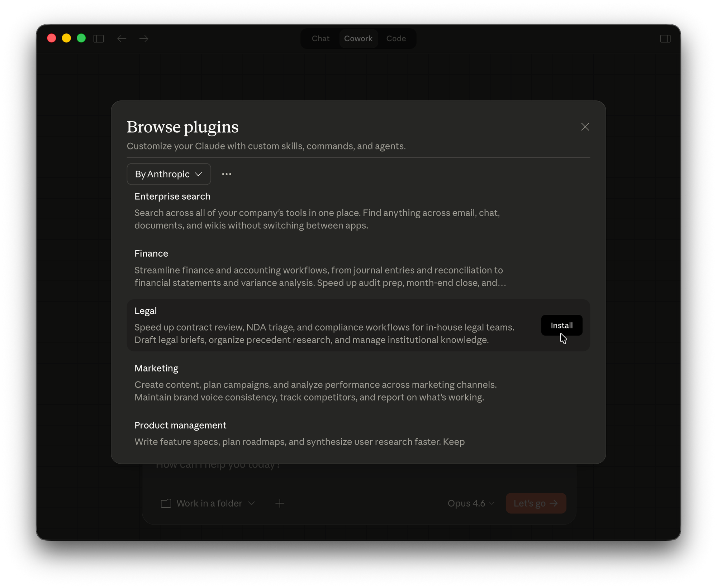Click the Let's go button
717x588 pixels.
click(x=536, y=503)
